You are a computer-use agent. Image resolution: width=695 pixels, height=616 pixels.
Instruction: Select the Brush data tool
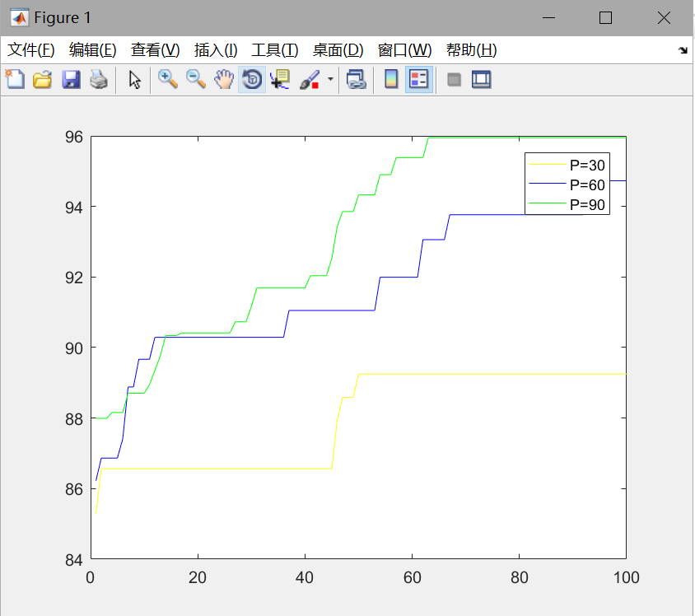[x=310, y=80]
